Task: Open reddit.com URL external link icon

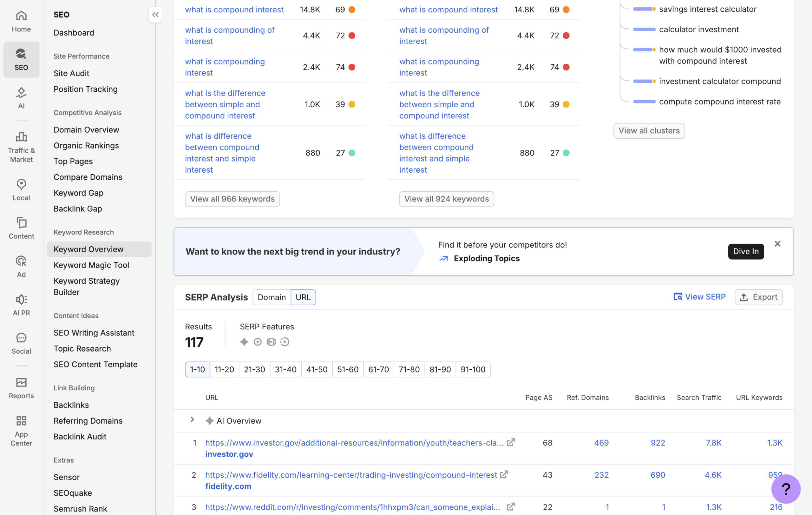Action: (x=511, y=506)
